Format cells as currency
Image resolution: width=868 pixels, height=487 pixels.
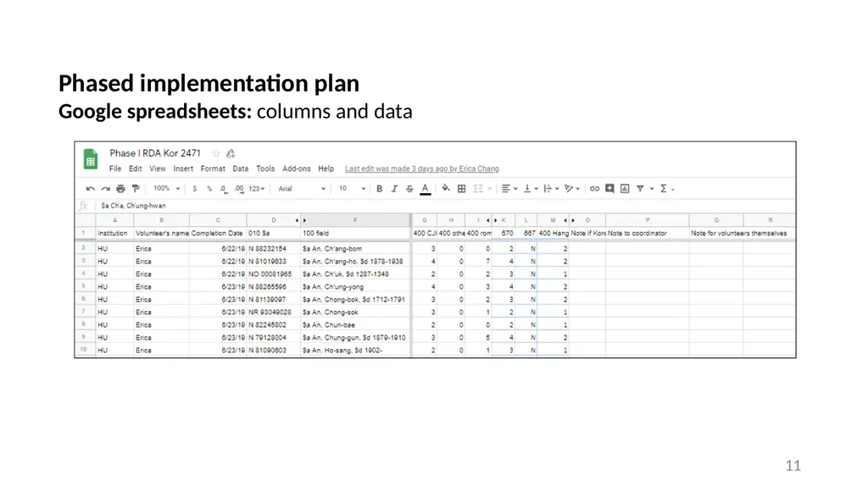(194, 189)
